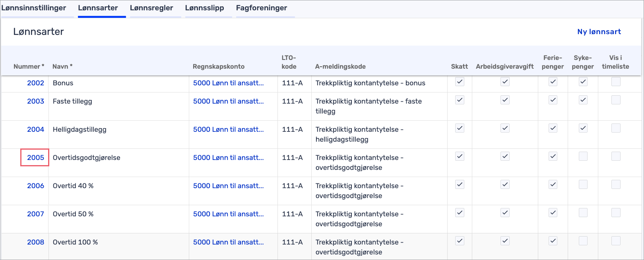Toggle Skatt checkbox for Bonus
Viewport: 644px width, 260px height.
coord(460,82)
